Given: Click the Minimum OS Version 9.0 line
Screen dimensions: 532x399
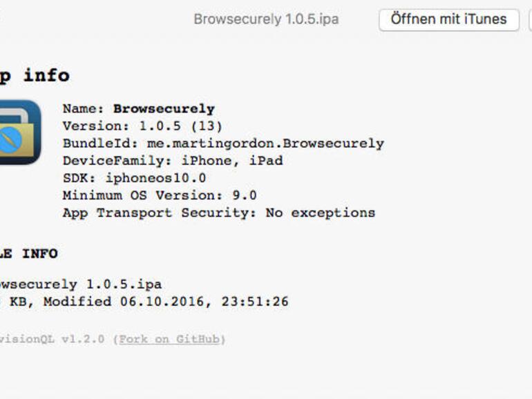Looking at the screenshot, I should pos(159,195).
